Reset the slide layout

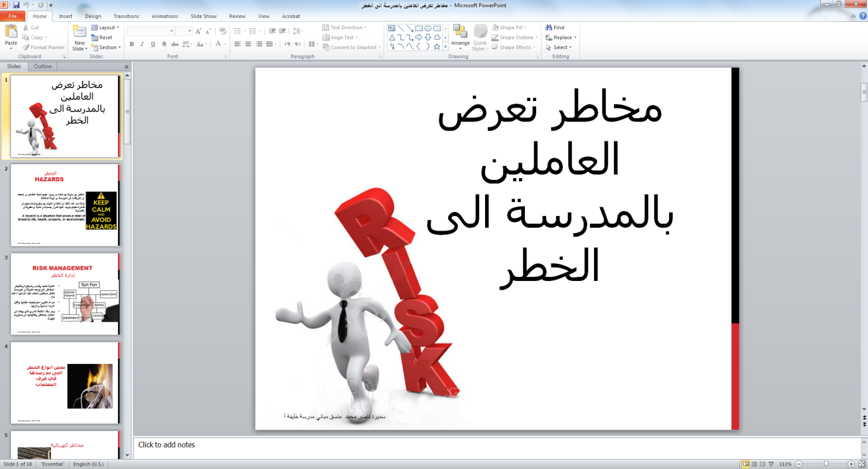click(x=102, y=38)
